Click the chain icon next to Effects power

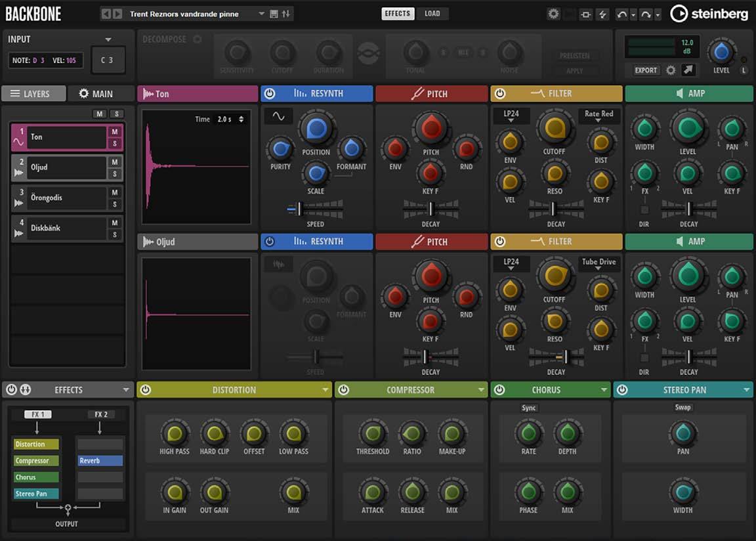(x=26, y=389)
